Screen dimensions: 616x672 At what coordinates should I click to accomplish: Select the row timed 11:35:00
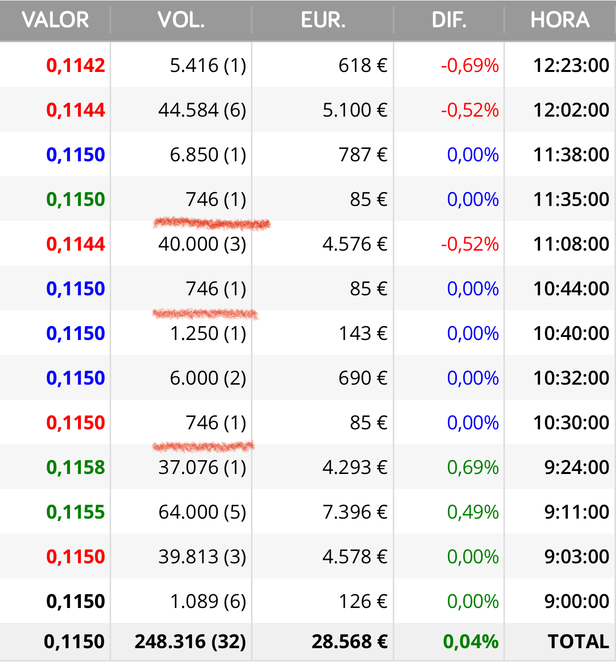308,199
